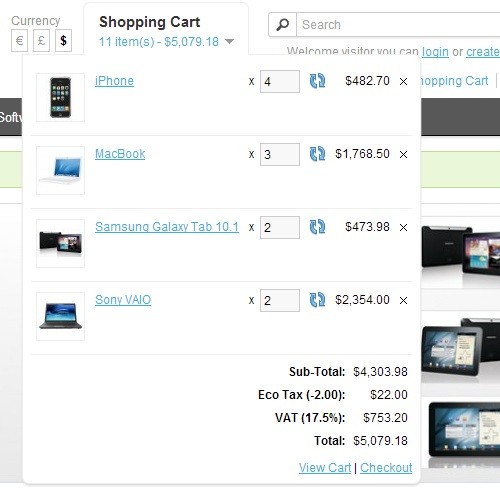Focus the Search text box
Viewport: 500px width, 500px height.
click(398, 25)
